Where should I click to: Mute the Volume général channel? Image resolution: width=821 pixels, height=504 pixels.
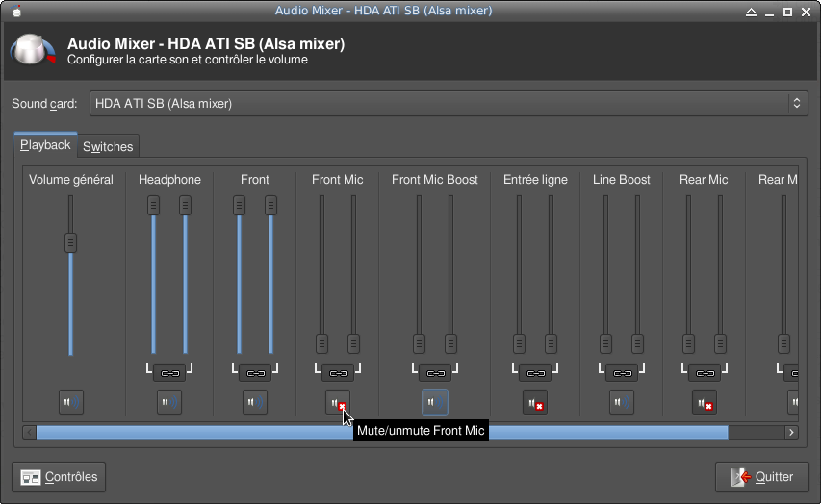point(71,402)
